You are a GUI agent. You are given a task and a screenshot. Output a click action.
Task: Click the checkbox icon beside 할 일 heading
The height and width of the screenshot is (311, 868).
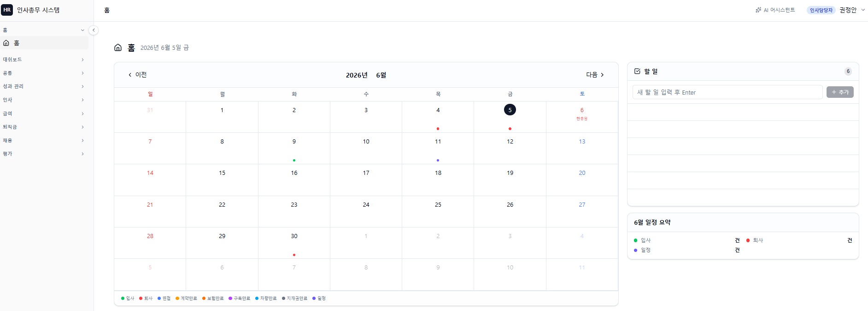point(638,71)
